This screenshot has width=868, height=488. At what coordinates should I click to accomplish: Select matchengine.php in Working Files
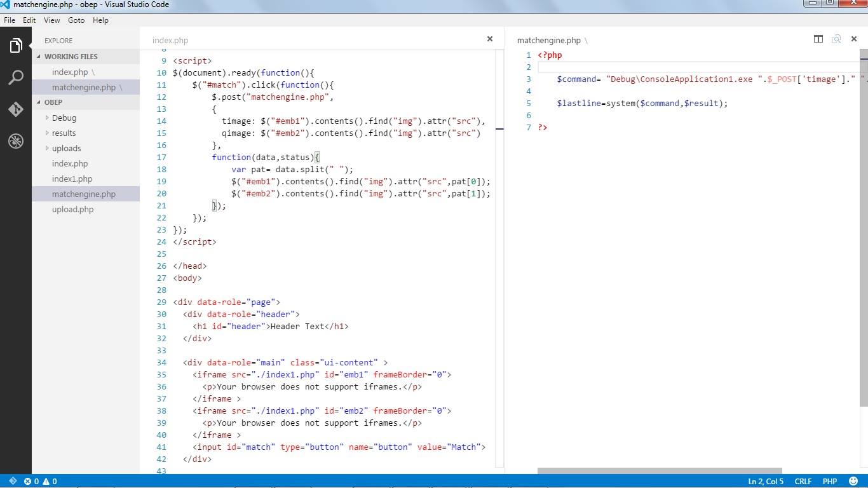[x=86, y=87]
